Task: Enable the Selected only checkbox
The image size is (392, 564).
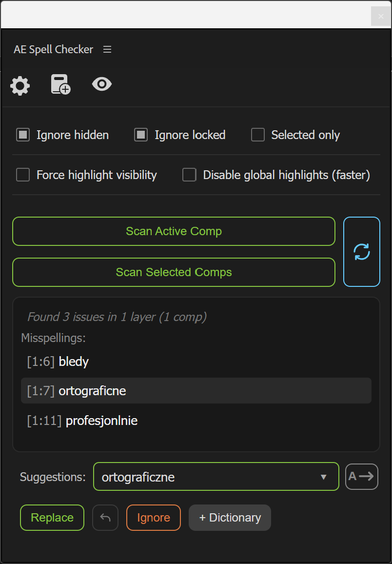Action: (x=257, y=135)
